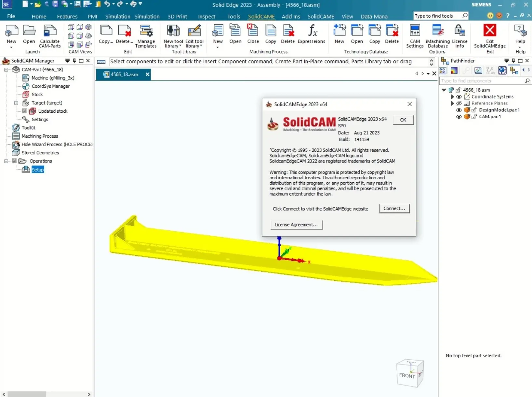The image size is (532, 397).
Task: Switch to the 3D Print tab
Action: (x=177, y=16)
